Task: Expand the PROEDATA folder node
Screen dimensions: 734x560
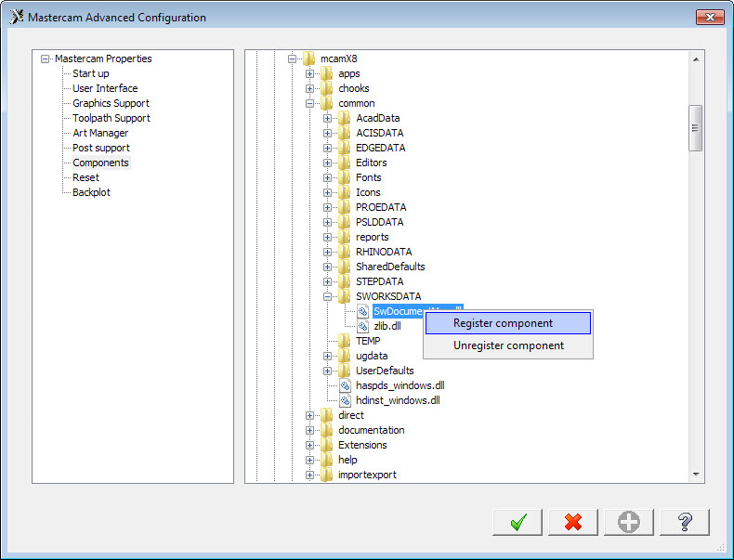Action: tap(328, 208)
